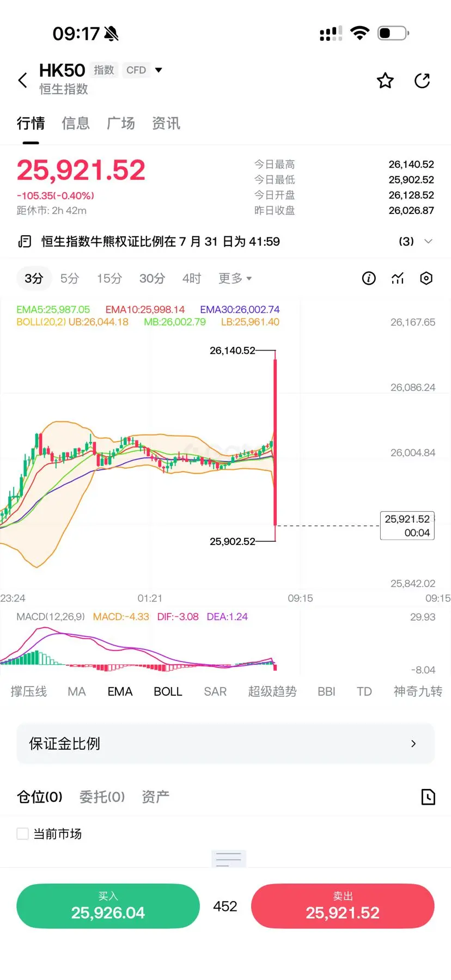Tap the -105.35(-0.40%) change text
451x980 pixels.
tap(56, 195)
